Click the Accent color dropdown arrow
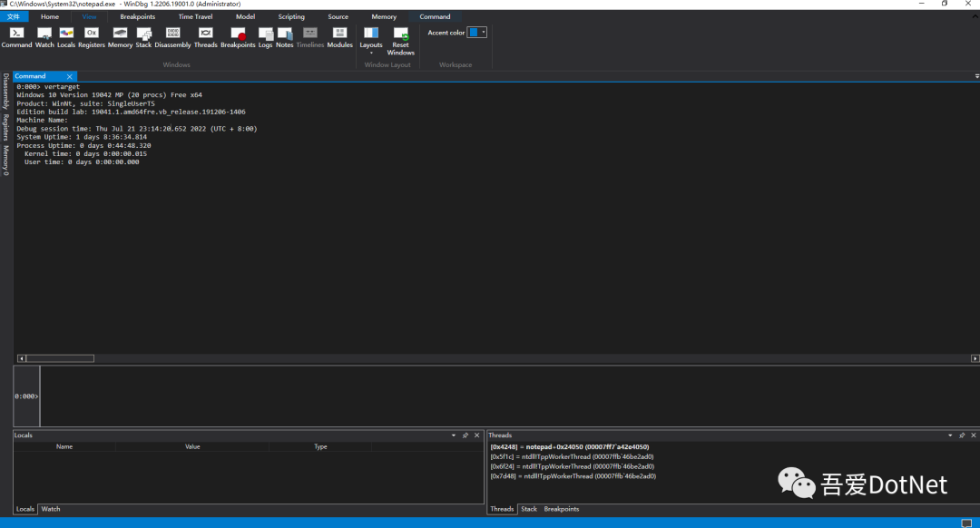The width and height of the screenshot is (980, 528). [x=483, y=33]
